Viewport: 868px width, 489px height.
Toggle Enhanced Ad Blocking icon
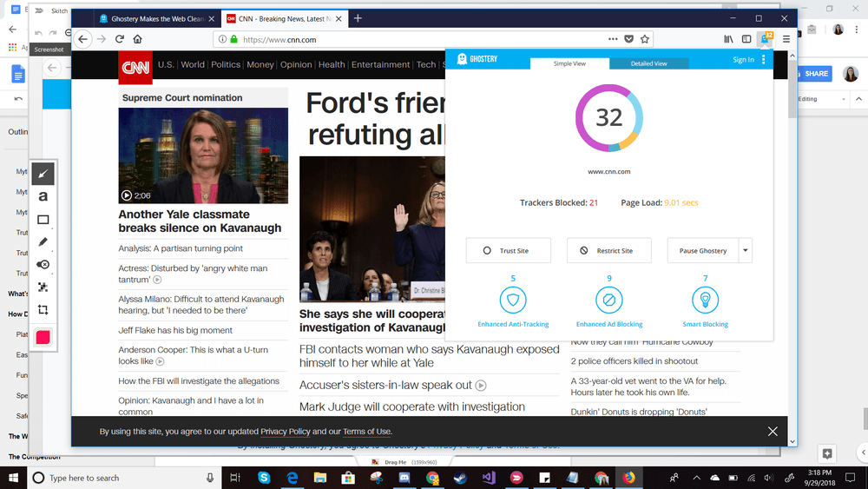tap(609, 301)
